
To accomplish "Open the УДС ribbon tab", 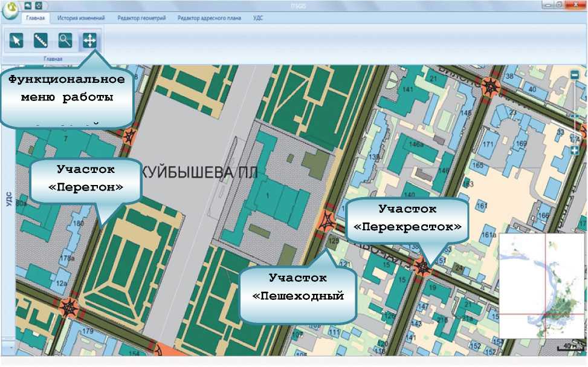I will pyautogui.click(x=258, y=18).
